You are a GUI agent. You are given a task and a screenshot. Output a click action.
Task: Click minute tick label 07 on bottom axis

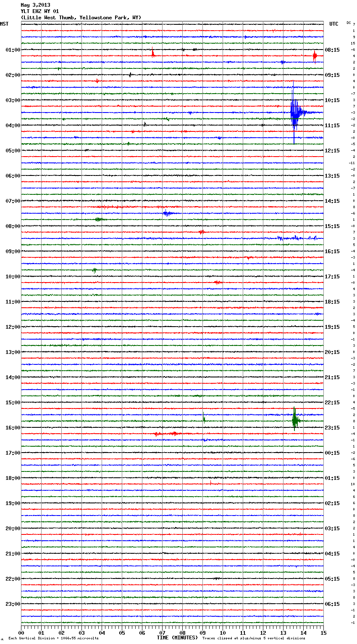click(x=162, y=633)
